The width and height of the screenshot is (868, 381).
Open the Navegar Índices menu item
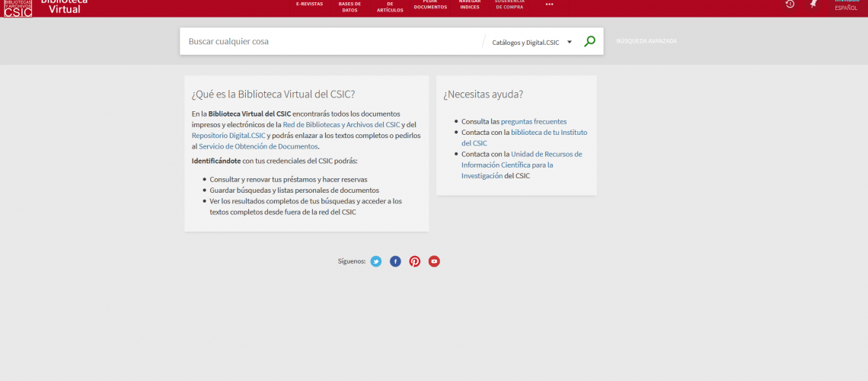click(470, 5)
